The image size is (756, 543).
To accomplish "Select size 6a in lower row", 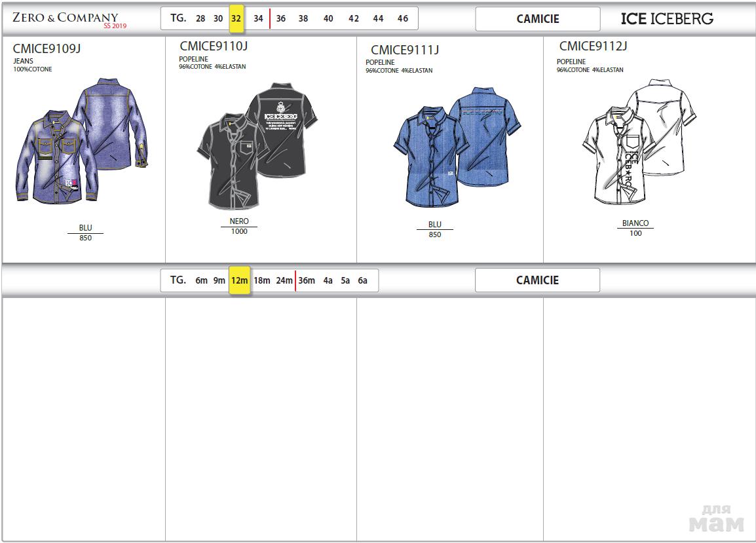I will pyautogui.click(x=362, y=280).
